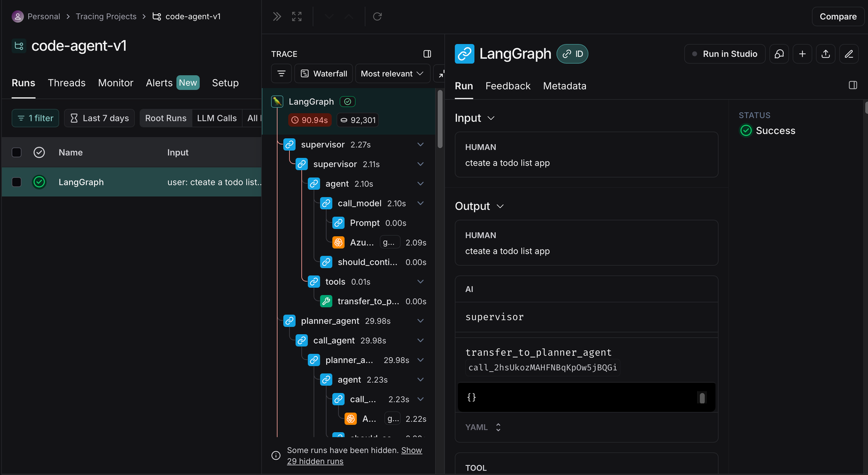
Task: Check the LangGraph run row checkbox
Action: (x=17, y=182)
